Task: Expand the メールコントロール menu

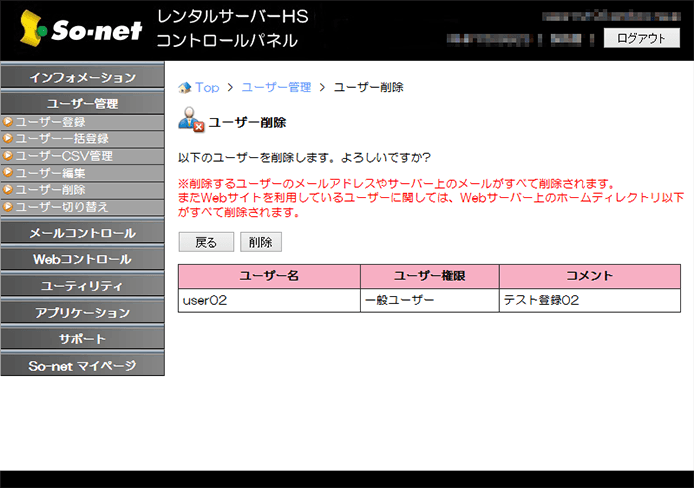Action: click(x=82, y=233)
